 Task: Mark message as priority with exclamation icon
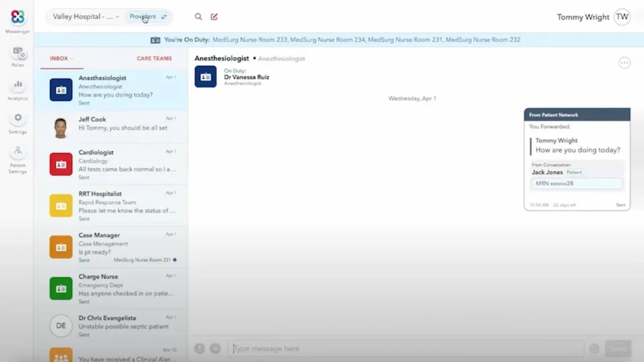pos(199,349)
